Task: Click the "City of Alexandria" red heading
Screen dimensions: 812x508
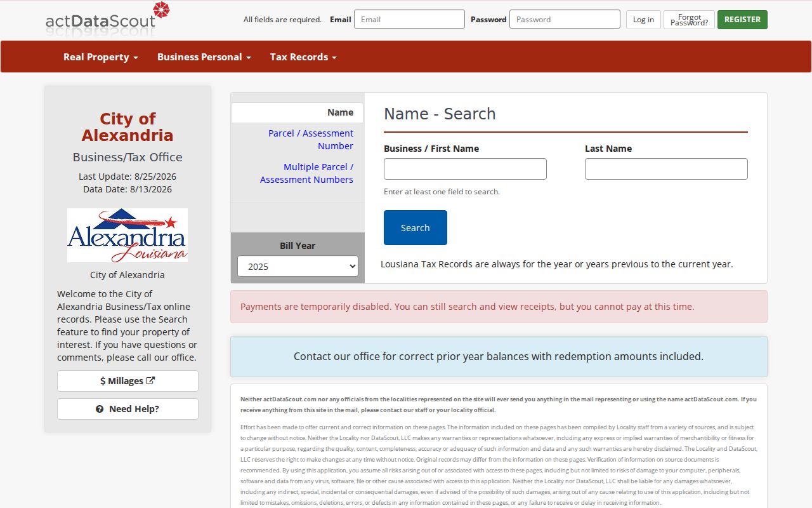Action: click(128, 127)
